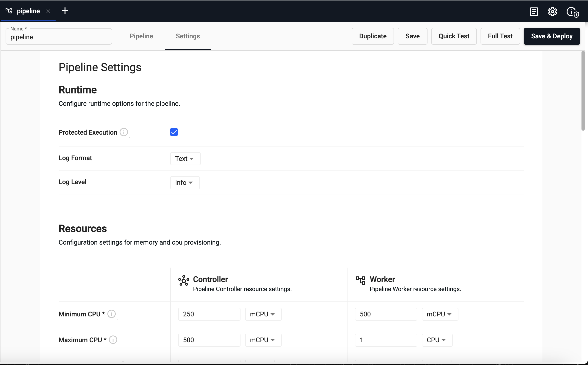Open the logs panel icon in top bar
The image size is (588, 365).
pos(534,11)
